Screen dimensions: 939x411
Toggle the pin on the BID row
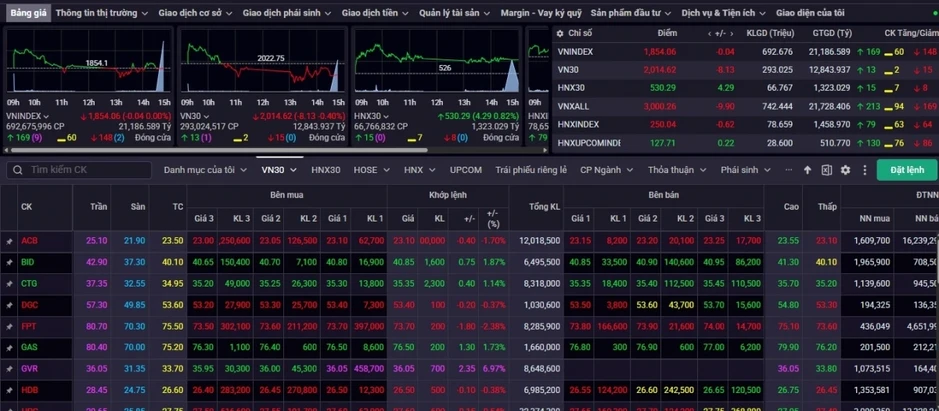coord(9,262)
